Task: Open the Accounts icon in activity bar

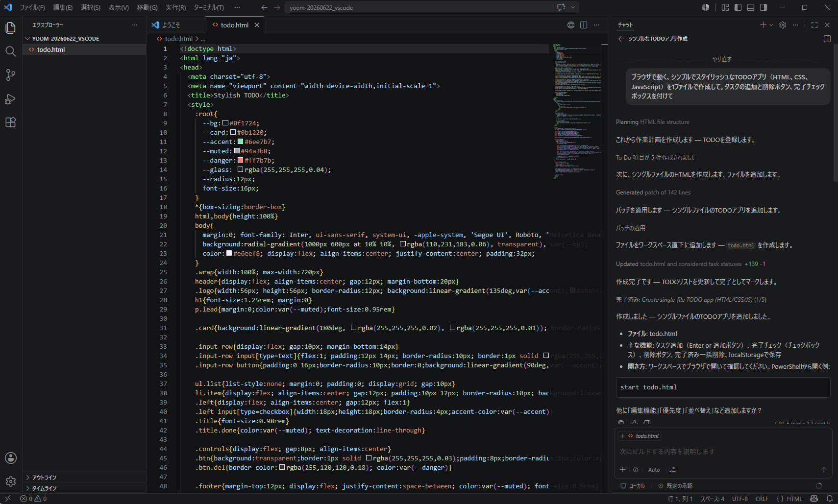Action: [x=10, y=458]
